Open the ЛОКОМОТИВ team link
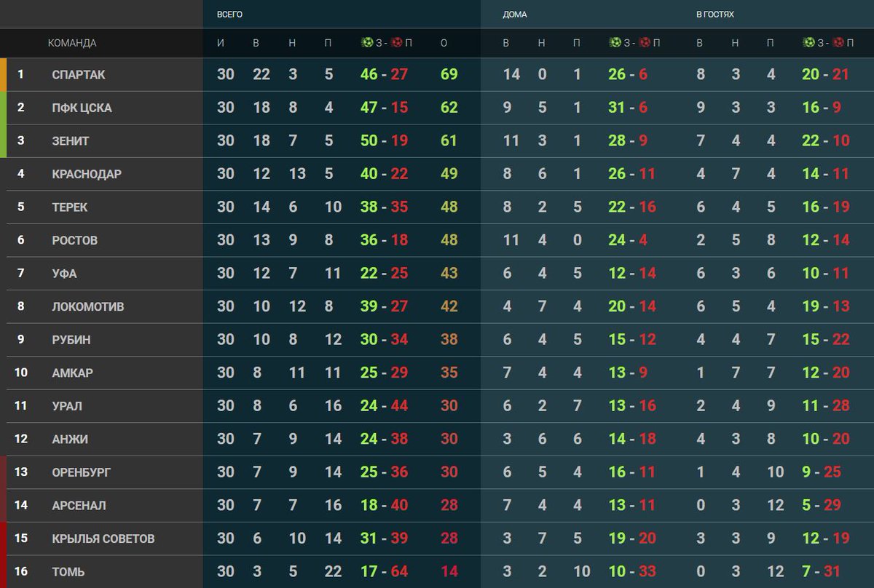This screenshot has height=588, width=874. click(88, 306)
